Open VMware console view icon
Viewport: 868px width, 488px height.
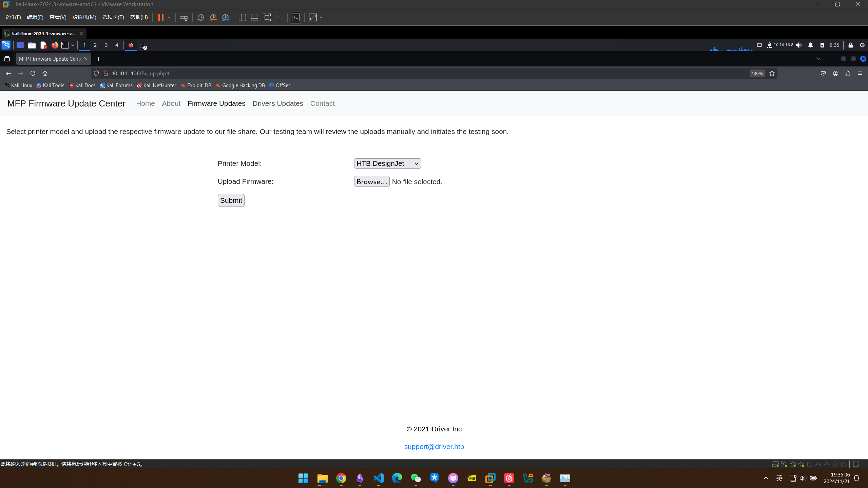(x=296, y=18)
